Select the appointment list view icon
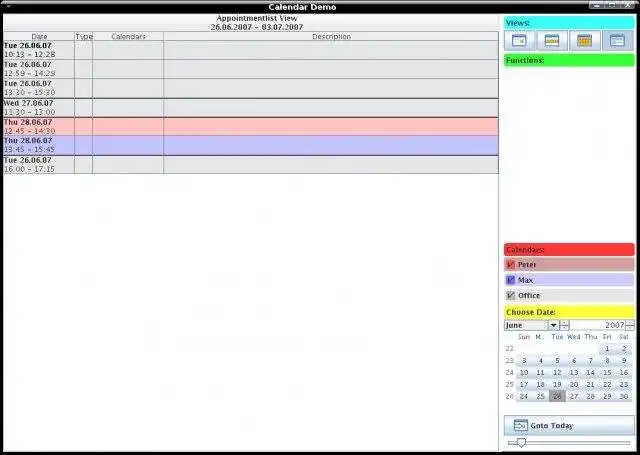The height and width of the screenshot is (455, 640). (x=617, y=40)
